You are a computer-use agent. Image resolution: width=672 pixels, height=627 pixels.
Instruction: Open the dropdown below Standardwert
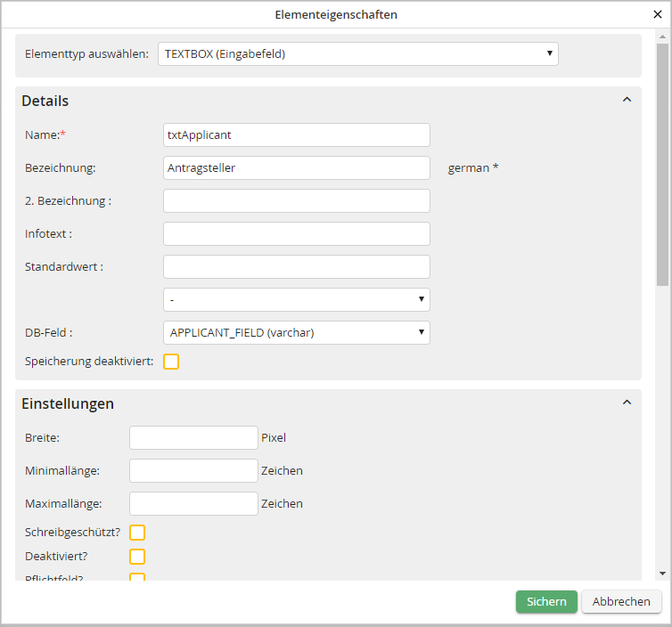pyautogui.click(x=296, y=299)
